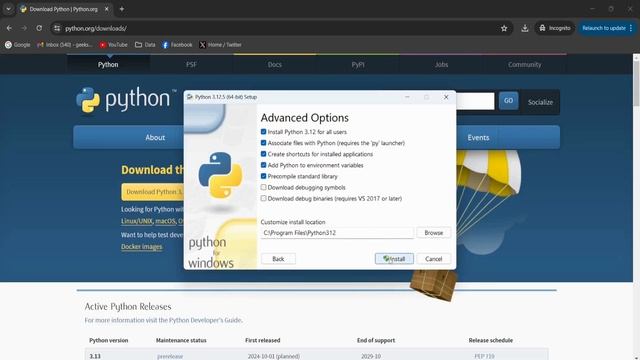This screenshot has width=640, height=360.
Task: Open the macOS download link
Action: coord(165,221)
